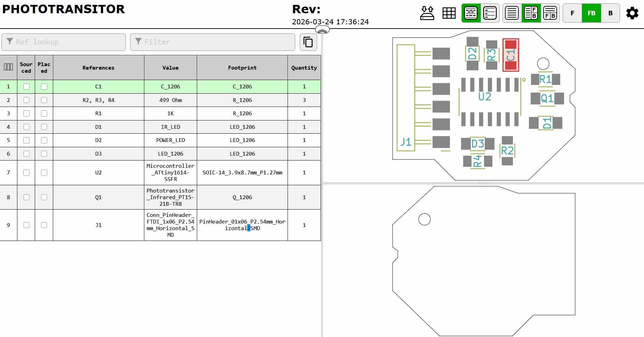Tick the Sourced checkbox for C1

point(26,87)
